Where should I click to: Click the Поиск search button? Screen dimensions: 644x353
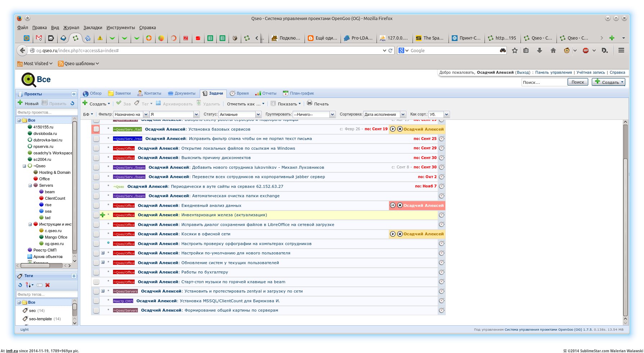577,82
